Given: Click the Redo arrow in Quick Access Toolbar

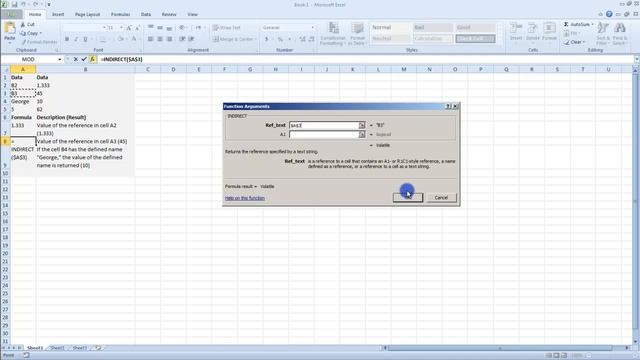Looking at the screenshot, I should coord(35,4).
